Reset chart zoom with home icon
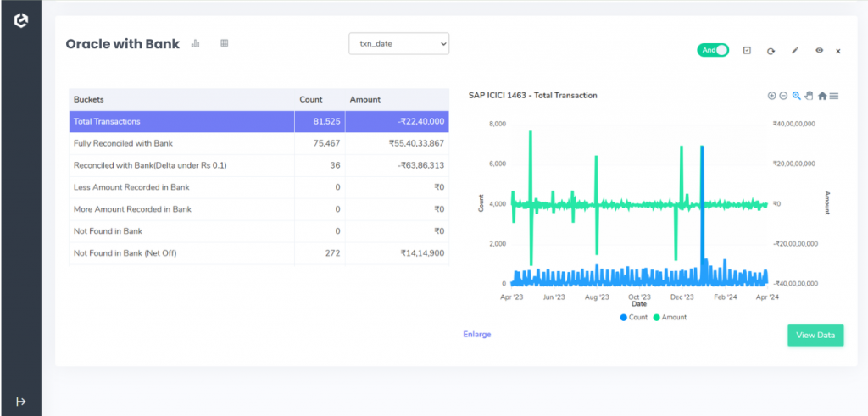Viewport: 868px width, 416px height. click(822, 96)
